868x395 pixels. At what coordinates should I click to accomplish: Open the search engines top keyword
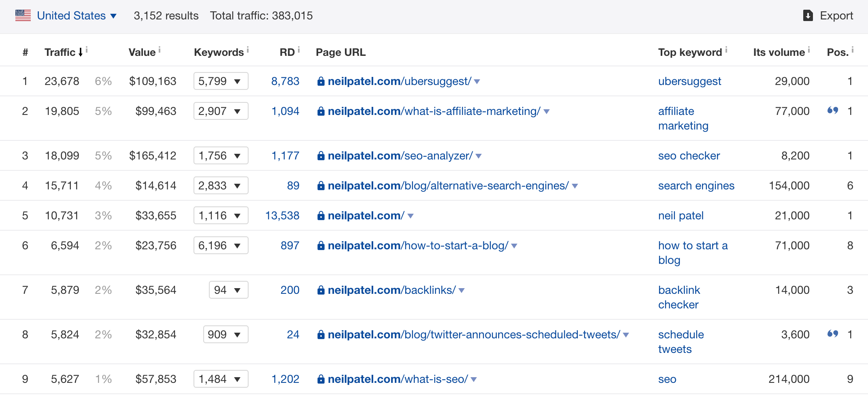[x=696, y=186]
